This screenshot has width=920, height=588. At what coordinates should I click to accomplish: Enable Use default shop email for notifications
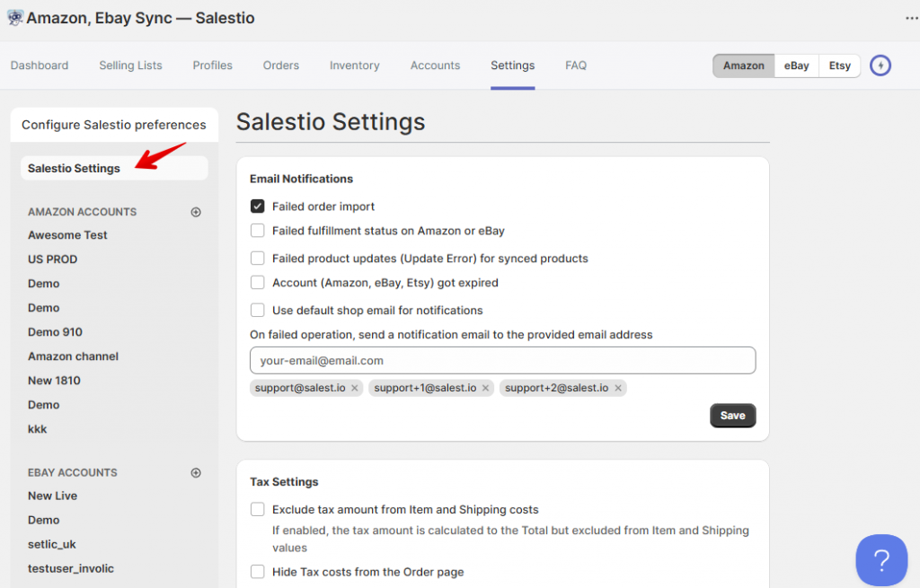pyautogui.click(x=257, y=310)
